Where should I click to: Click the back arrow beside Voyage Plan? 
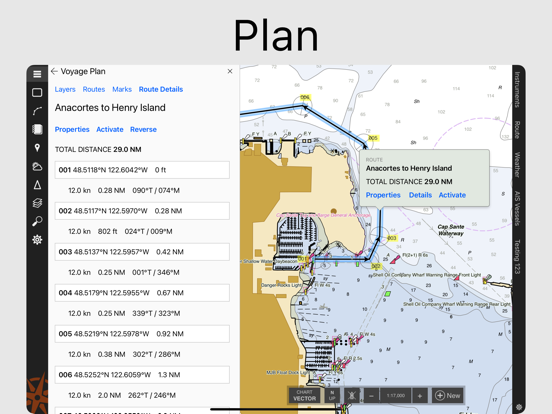pos(54,71)
